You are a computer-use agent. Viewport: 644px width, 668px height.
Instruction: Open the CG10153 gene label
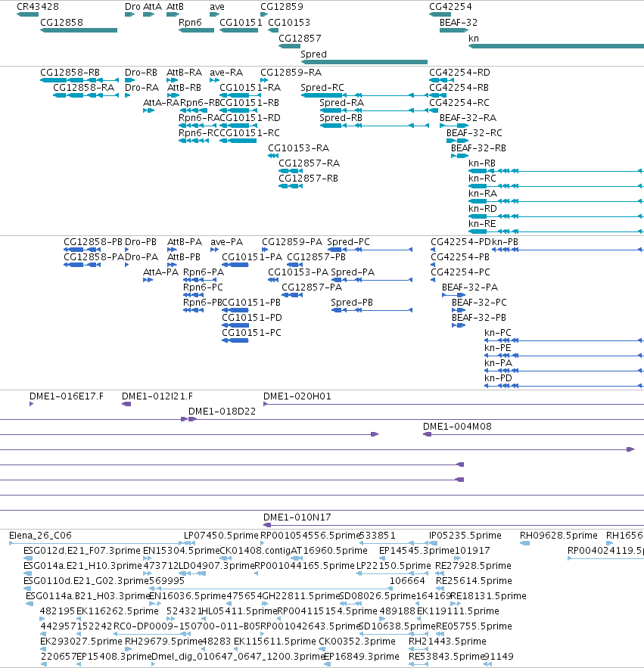289,23
